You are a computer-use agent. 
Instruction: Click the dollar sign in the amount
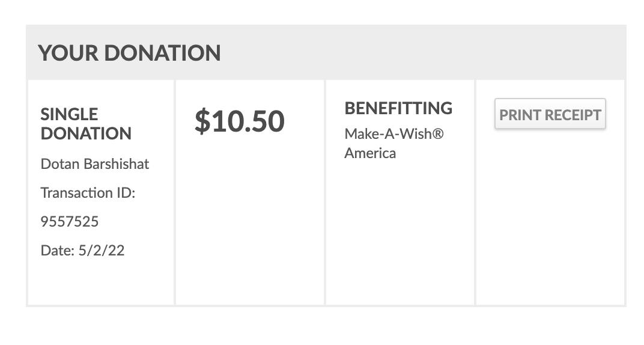[202, 121]
